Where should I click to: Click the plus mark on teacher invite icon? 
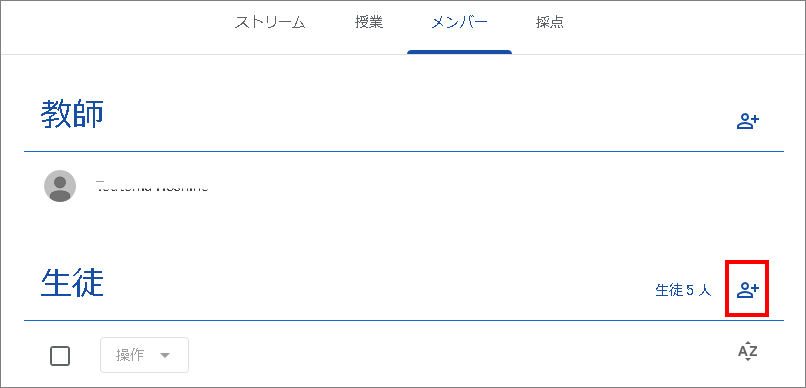pos(755,119)
